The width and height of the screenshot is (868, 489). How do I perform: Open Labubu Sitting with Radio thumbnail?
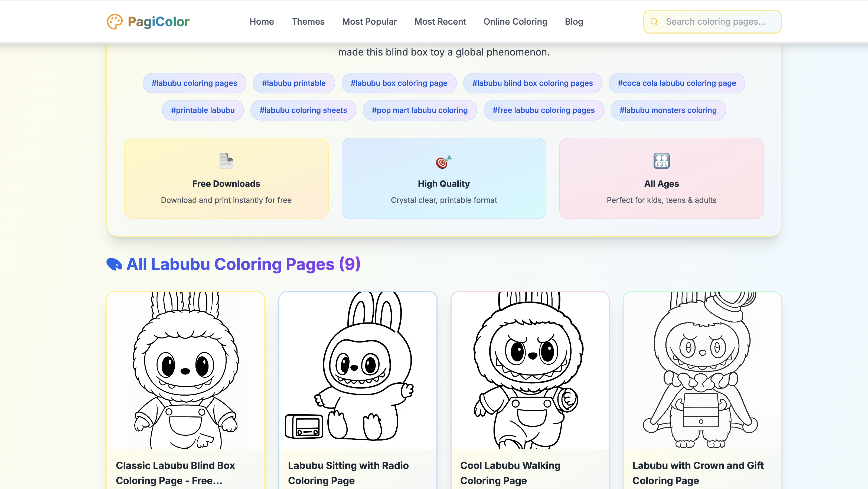tap(358, 370)
